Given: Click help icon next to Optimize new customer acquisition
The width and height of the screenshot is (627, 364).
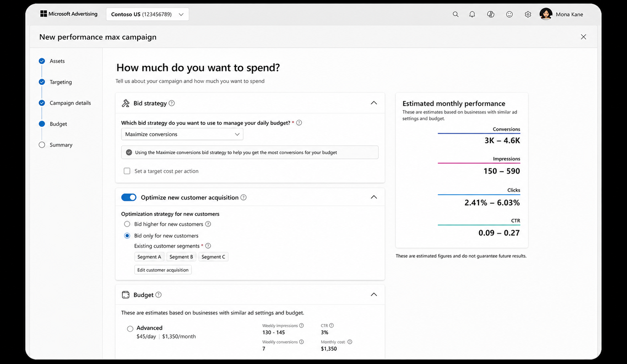Looking at the screenshot, I should (244, 197).
